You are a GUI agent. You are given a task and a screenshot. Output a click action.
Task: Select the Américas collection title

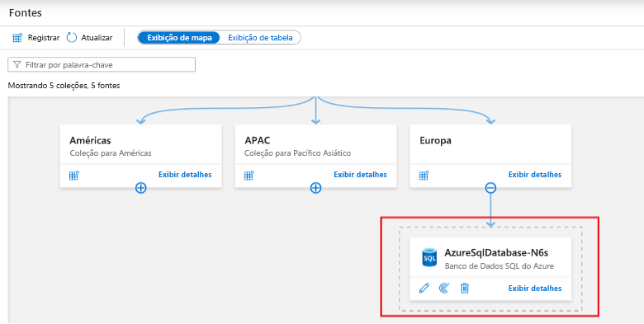(90, 140)
